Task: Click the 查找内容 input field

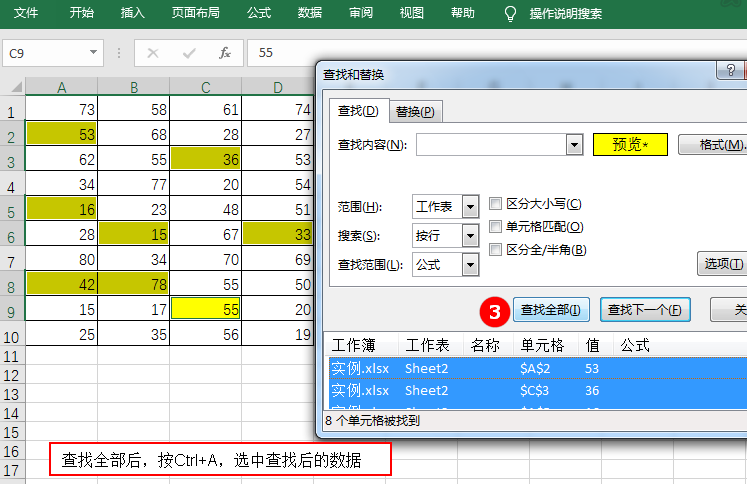Action: [x=491, y=144]
